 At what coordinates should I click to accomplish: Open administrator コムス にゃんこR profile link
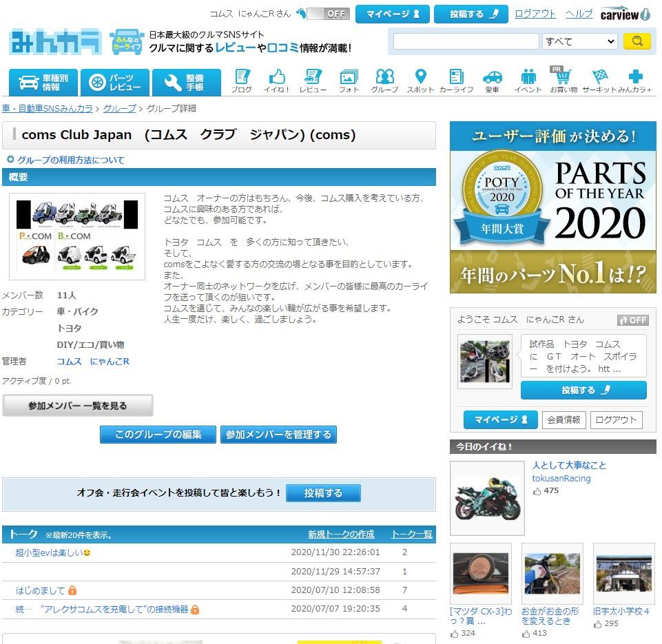click(x=93, y=362)
